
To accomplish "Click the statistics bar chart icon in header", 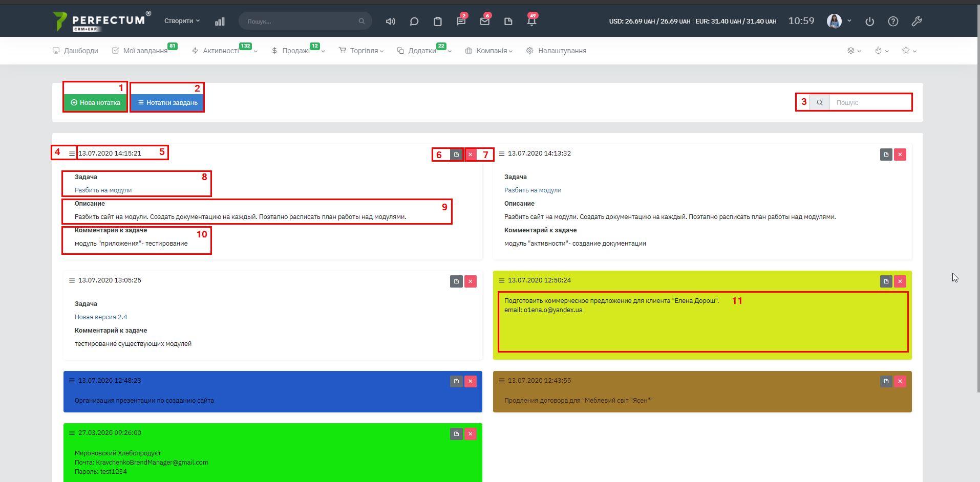I will pos(220,21).
